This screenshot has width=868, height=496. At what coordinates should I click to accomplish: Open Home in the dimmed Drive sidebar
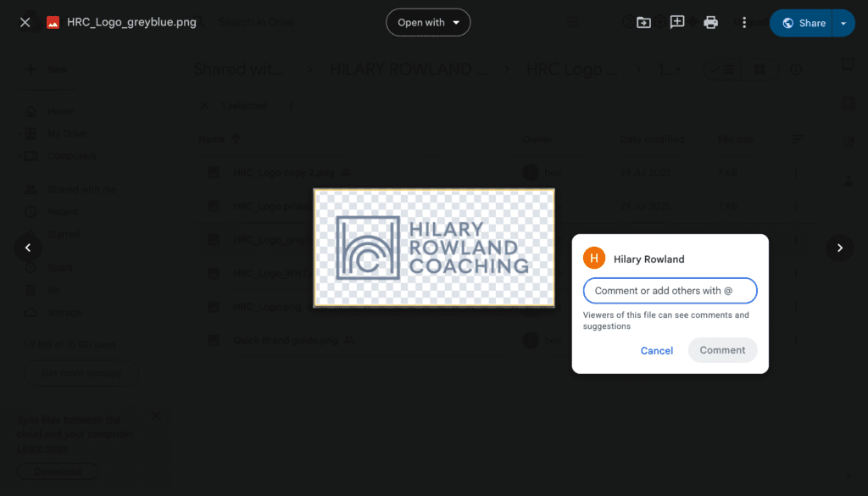point(60,111)
